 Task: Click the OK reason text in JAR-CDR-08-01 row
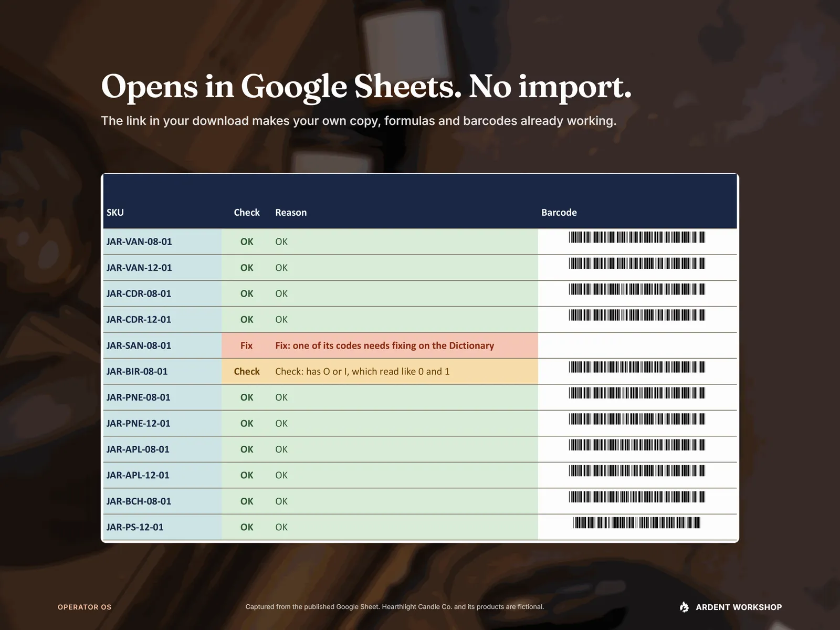(281, 293)
